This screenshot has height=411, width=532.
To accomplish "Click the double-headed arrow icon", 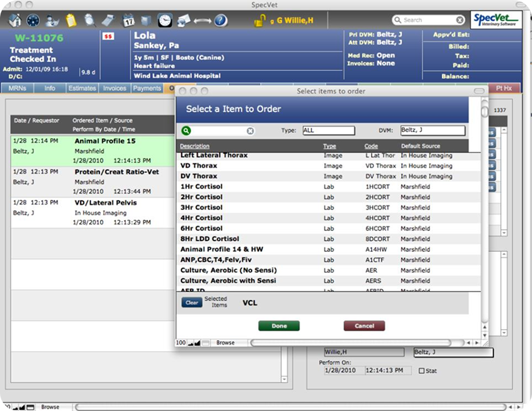I will [203, 21].
